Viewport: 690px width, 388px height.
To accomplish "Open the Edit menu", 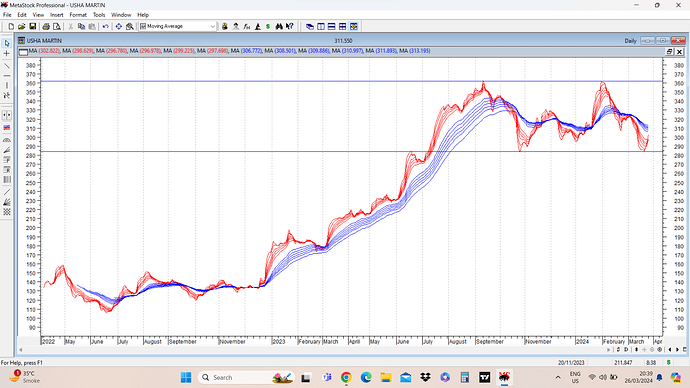I will 22,15.
